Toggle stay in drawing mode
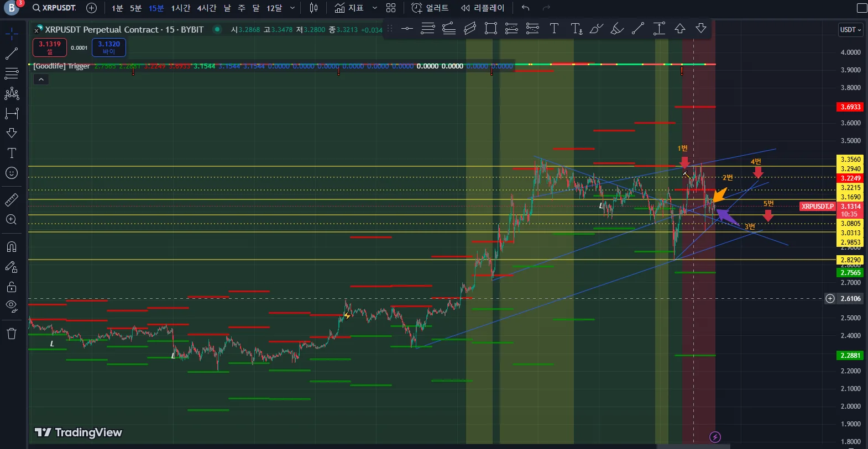Screen dimensions: 868x449 [x=12, y=267]
